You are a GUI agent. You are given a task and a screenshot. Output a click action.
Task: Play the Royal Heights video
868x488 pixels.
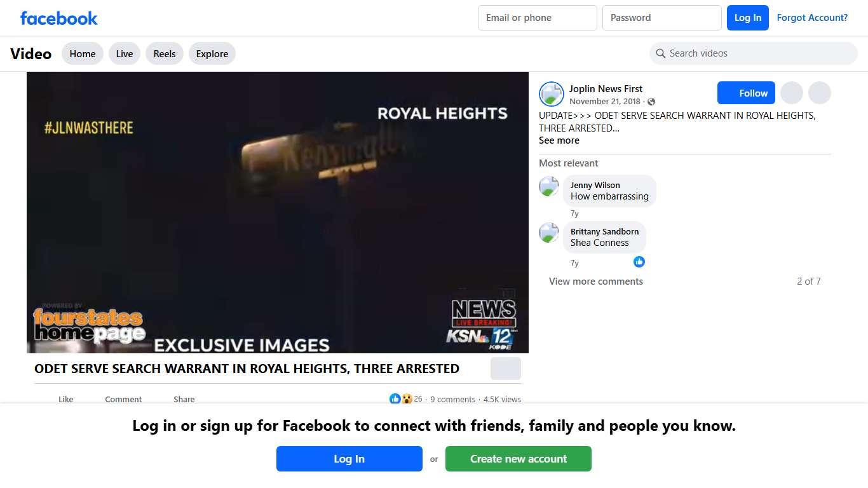click(x=278, y=212)
